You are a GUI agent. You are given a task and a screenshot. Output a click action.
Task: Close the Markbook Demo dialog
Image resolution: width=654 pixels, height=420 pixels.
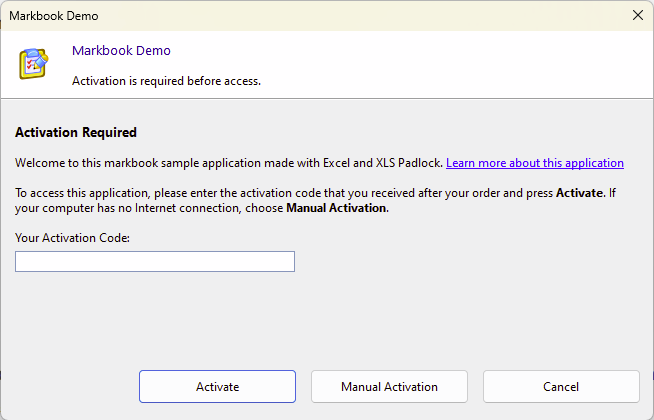[638, 15]
